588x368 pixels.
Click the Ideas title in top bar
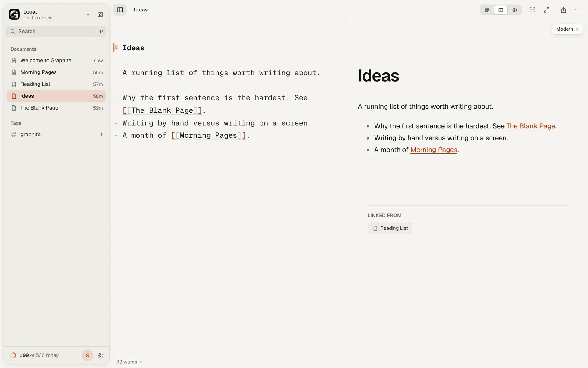click(141, 10)
